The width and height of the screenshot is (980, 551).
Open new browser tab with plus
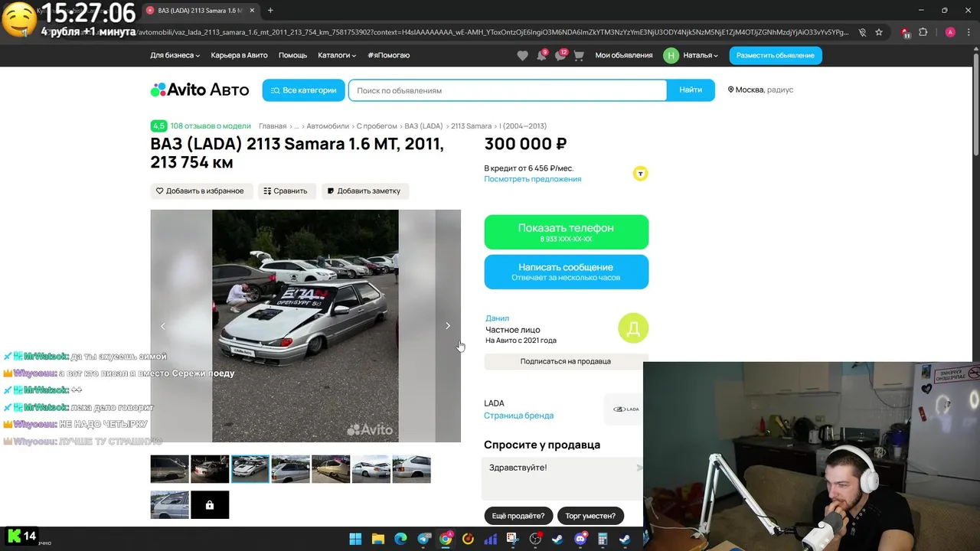pos(270,10)
